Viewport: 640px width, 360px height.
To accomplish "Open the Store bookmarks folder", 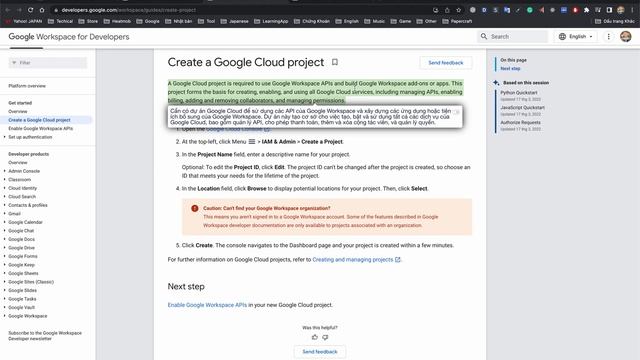I will point(88,21).
